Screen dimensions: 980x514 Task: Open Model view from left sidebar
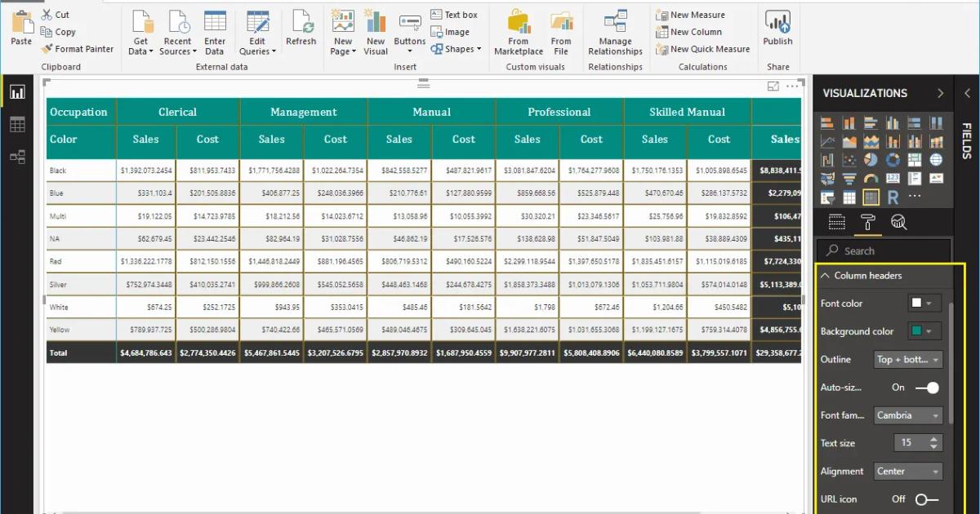coord(18,157)
